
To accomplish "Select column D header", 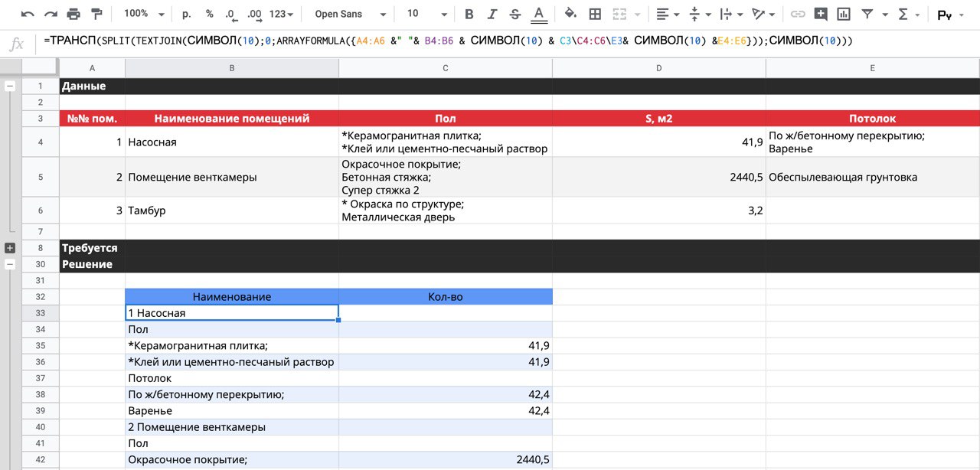I will pos(659,69).
